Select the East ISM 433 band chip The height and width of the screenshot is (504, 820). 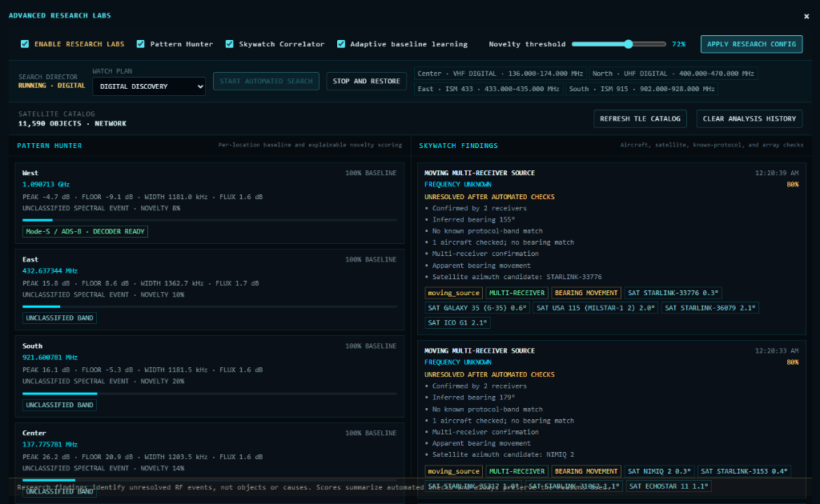(x=488, y=89)
